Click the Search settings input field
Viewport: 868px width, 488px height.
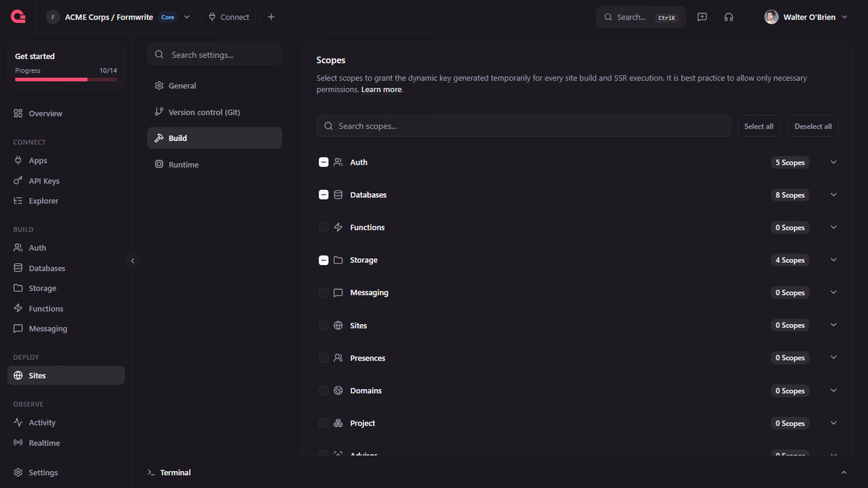[214, 55]
